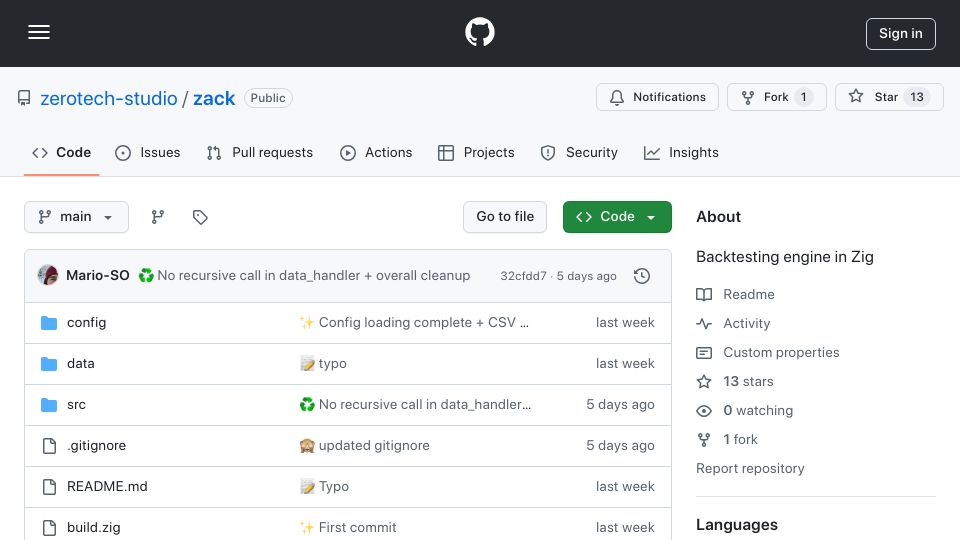Open the build.zig file
Screen dimensions: 960x540
click(94, 528)
